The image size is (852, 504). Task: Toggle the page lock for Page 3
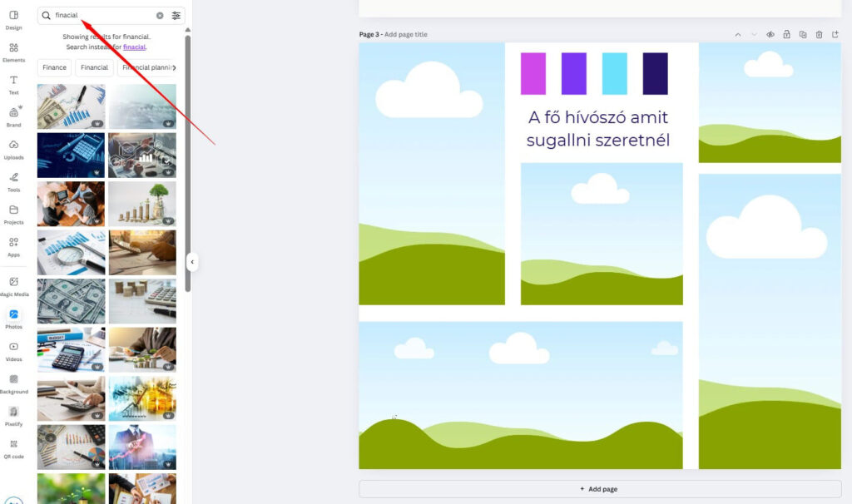click(786, 35)
